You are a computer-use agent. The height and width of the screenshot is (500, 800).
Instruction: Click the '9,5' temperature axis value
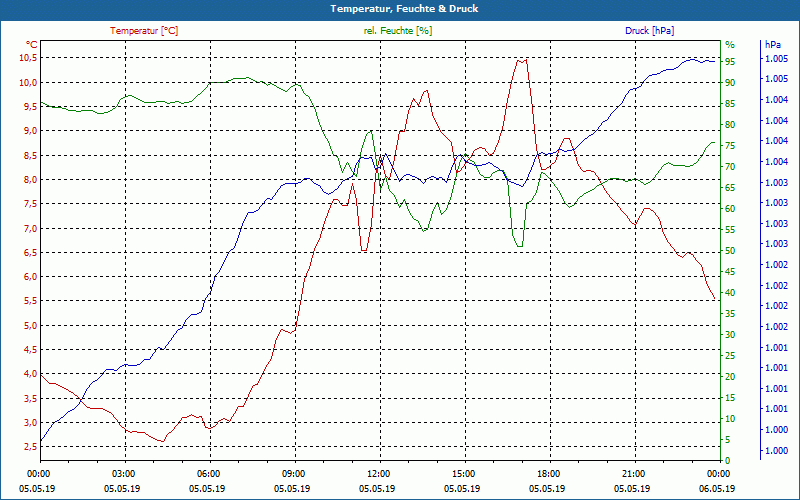tap(30, 107)
